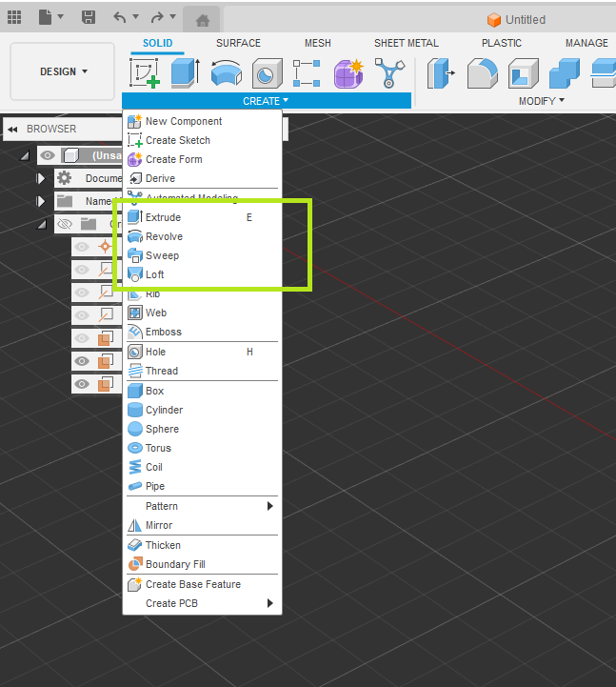Redo the last action
This screenshot has height=687, width=616.
click(x=157, y=17)
